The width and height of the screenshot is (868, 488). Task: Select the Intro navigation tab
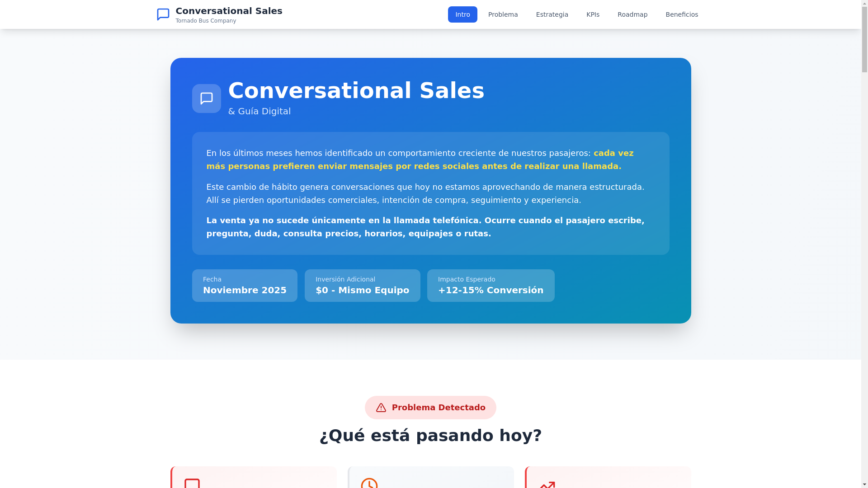point(462,14)
